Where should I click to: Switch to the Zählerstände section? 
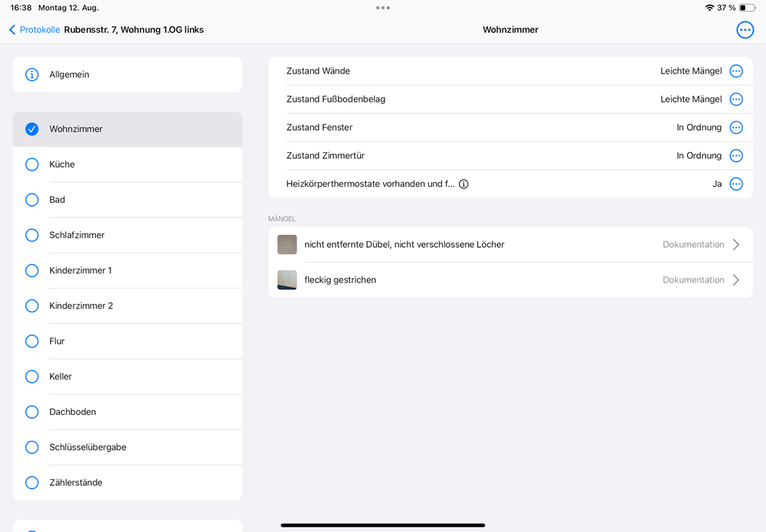point(76,483)
